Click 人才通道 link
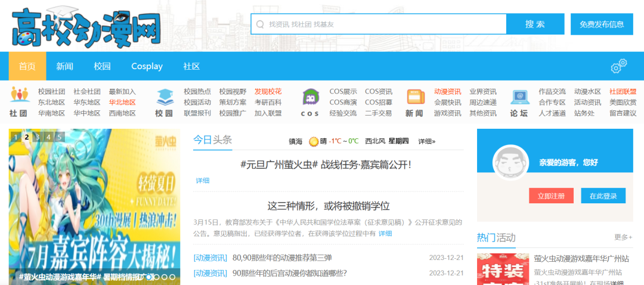The image size is (644, 285). pyautogui.click(x=552, y=113)
